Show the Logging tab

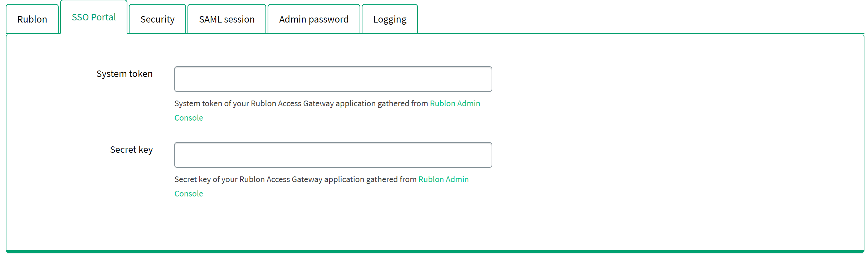390,19
